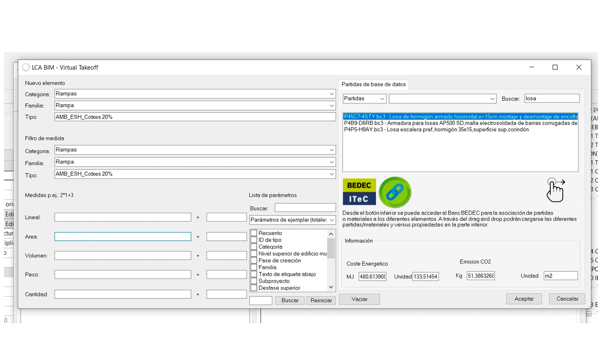
Task: Click the LCA BIM window title icon
Action: click(26, 67)
